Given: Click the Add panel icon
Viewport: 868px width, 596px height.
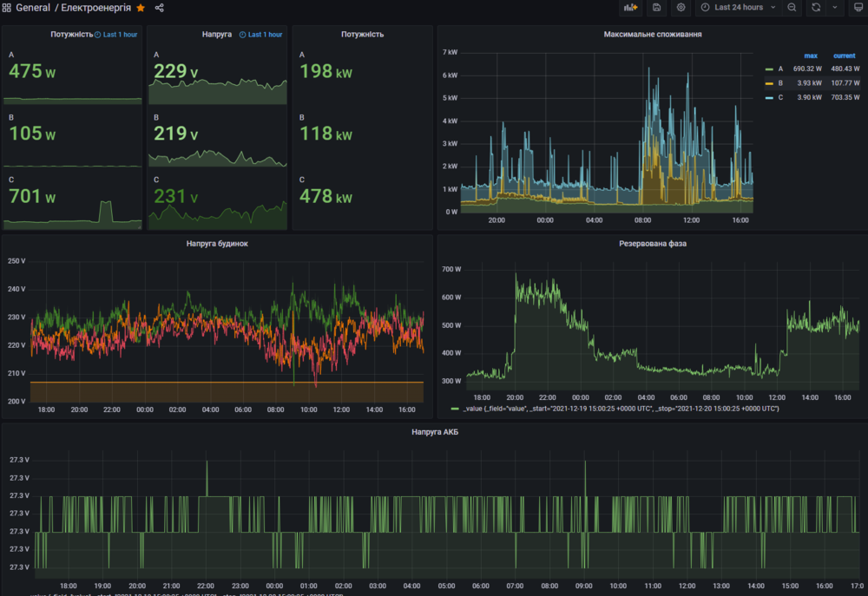Looking at the screenshot, I should 630,8.
